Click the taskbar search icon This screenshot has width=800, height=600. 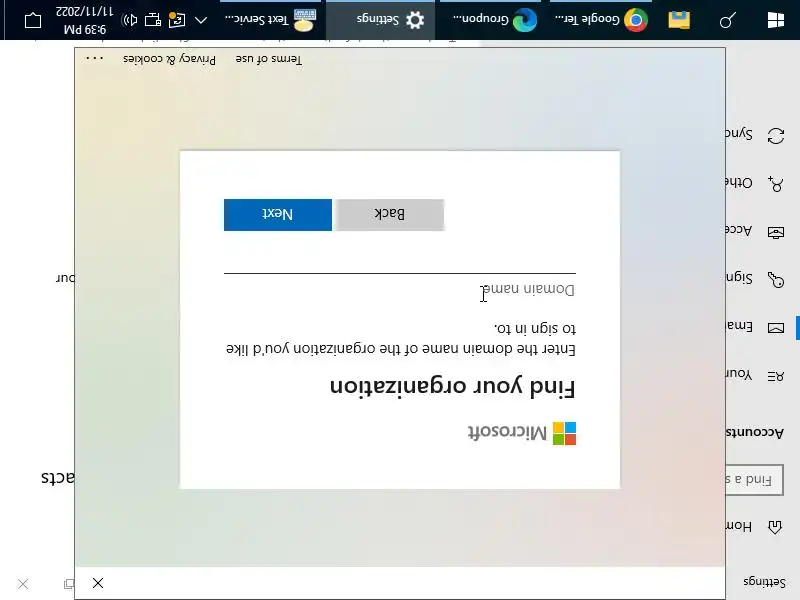tap(727, 20)
